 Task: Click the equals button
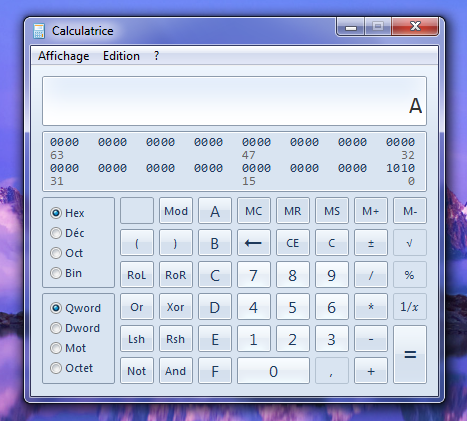coord(410,354)
